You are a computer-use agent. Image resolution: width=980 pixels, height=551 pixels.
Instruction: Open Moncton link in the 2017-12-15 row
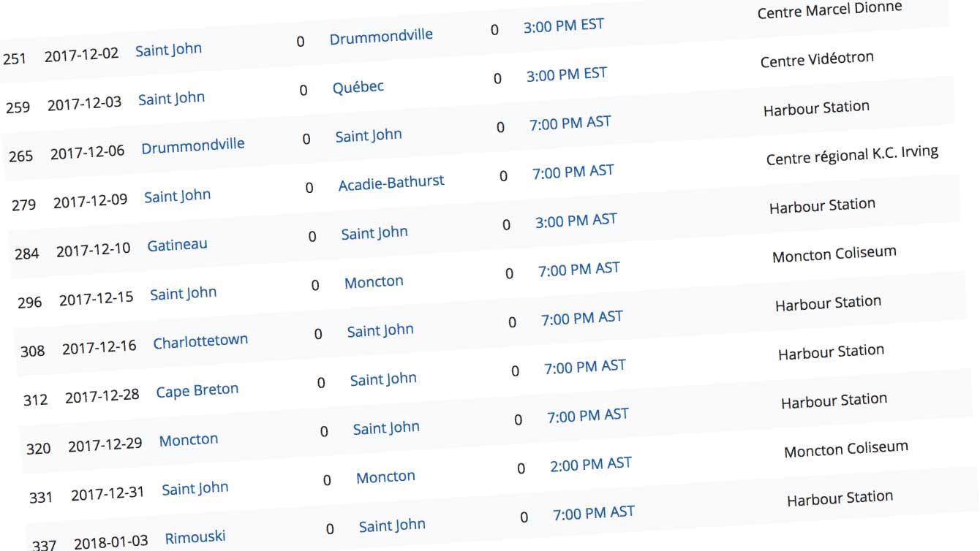(374, 281)
